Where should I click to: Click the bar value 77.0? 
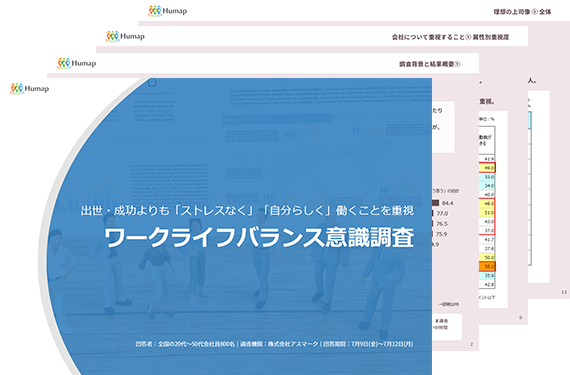(x=442, y=213)
